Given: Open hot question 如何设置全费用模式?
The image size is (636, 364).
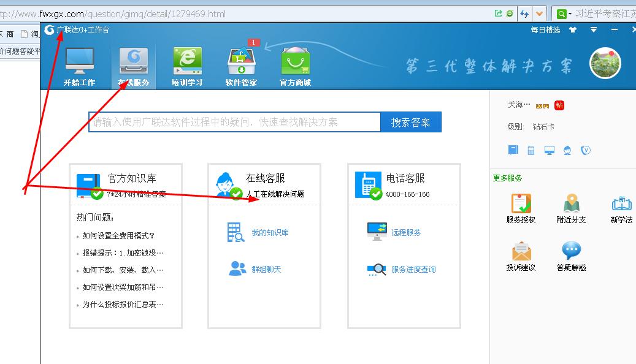Looking at the screenshot, I should [x=118, y=235].
